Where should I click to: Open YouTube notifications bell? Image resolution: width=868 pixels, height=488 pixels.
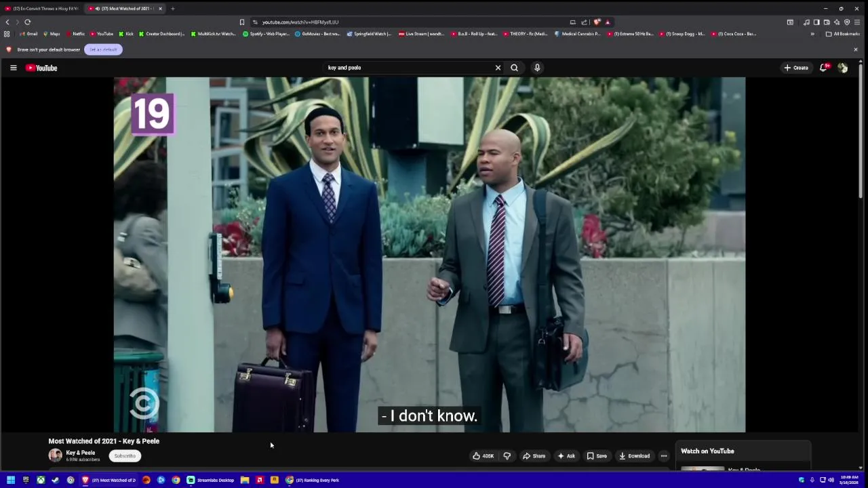point(824,68)
